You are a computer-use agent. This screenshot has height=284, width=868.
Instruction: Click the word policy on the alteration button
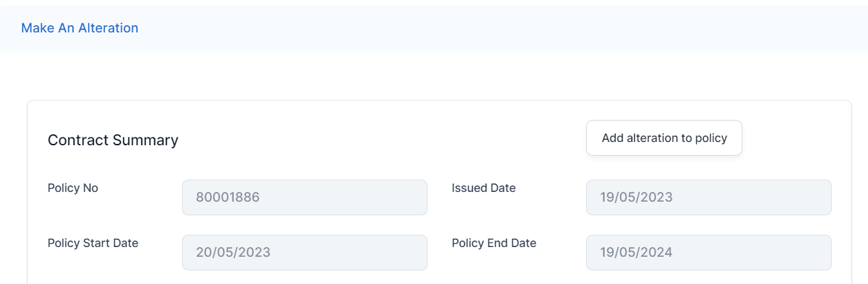(x=711, y=138)
